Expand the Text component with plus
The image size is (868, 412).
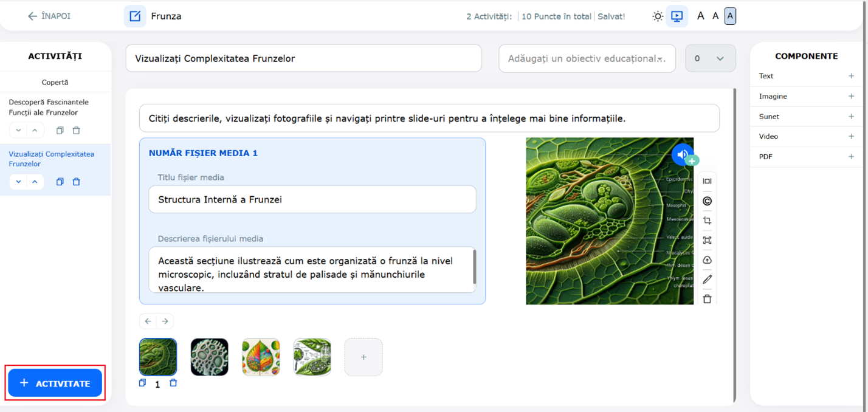[x=851, y=76]
